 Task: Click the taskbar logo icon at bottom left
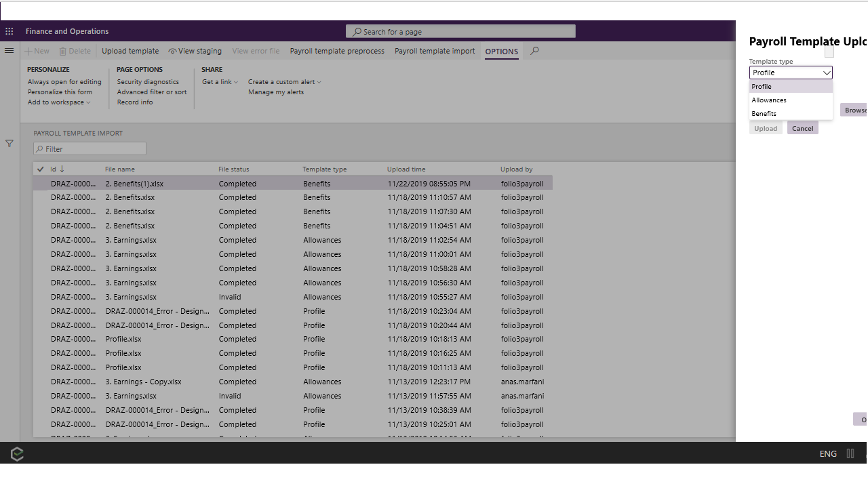(18, 454)
